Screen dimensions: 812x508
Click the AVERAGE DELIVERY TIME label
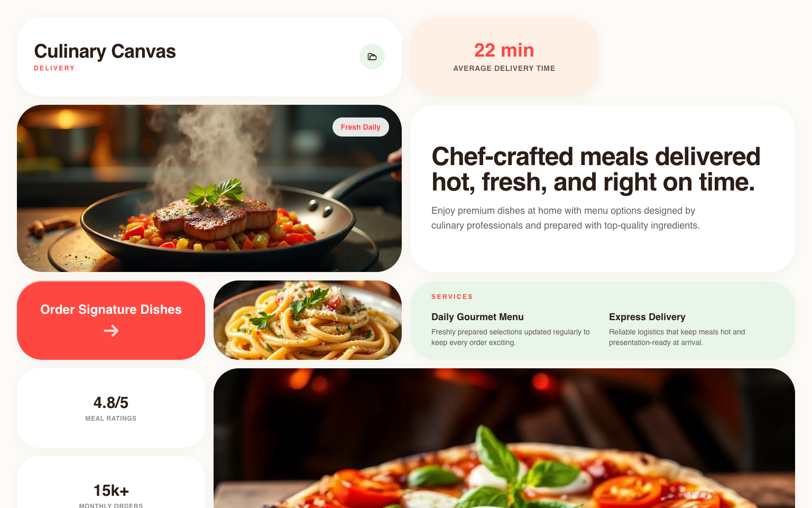504,68
